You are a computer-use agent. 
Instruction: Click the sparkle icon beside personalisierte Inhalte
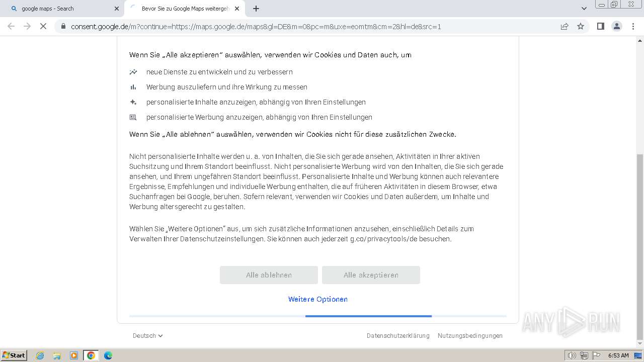133,102
